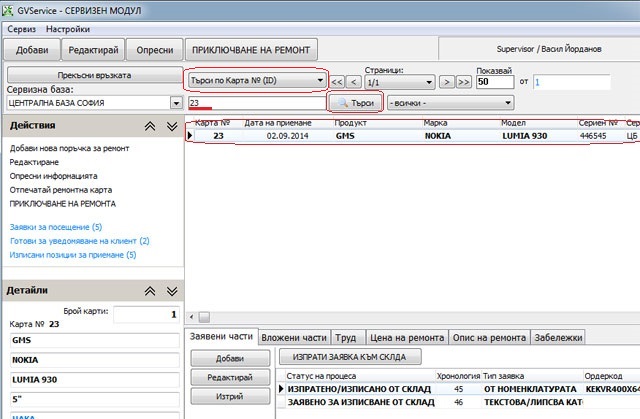Switch to Труд tab
The width and height of the screenshot is (640, 419).
coord(346,338)
